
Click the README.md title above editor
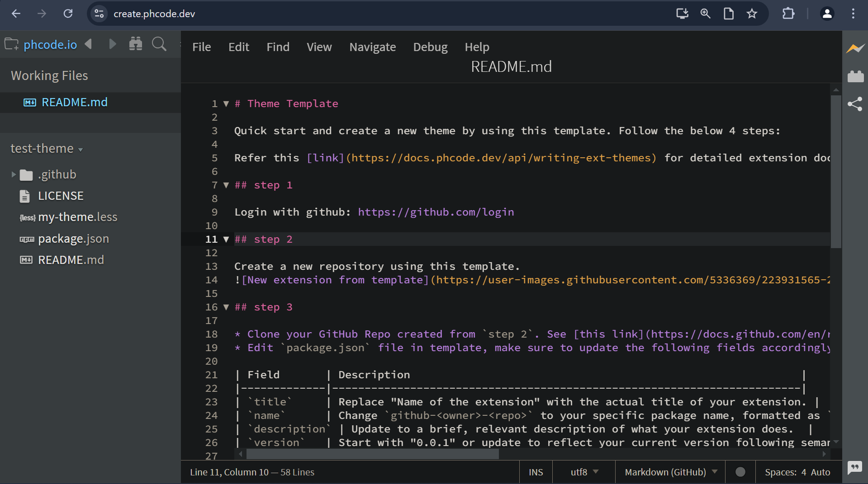511,67
